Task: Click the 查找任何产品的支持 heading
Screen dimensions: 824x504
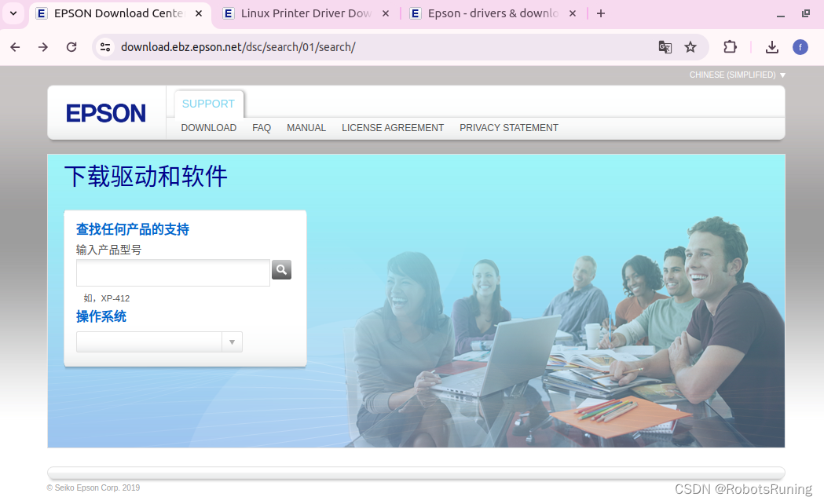Action: point(133,229)
